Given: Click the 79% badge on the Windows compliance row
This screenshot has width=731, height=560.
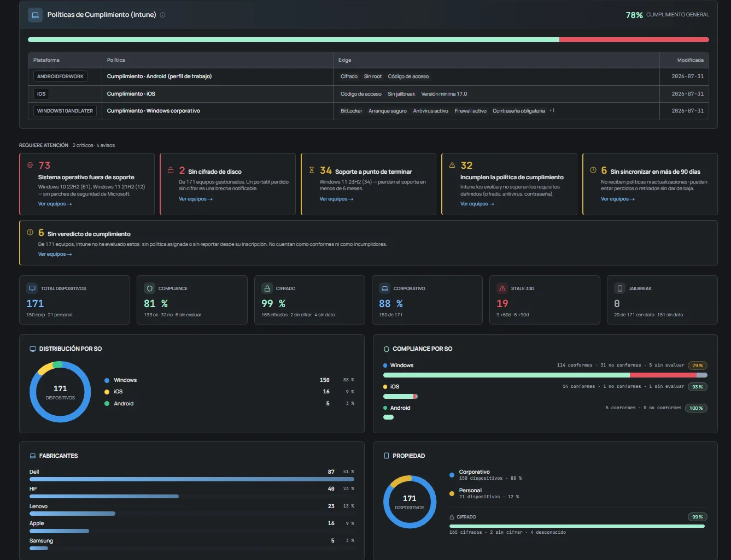Looking at the screenshot, I should (698, 366).
